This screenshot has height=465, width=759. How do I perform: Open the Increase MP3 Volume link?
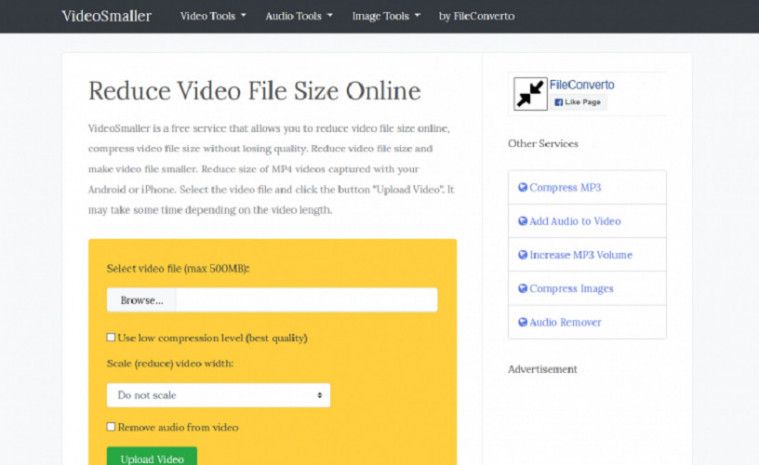coord(581,255)
